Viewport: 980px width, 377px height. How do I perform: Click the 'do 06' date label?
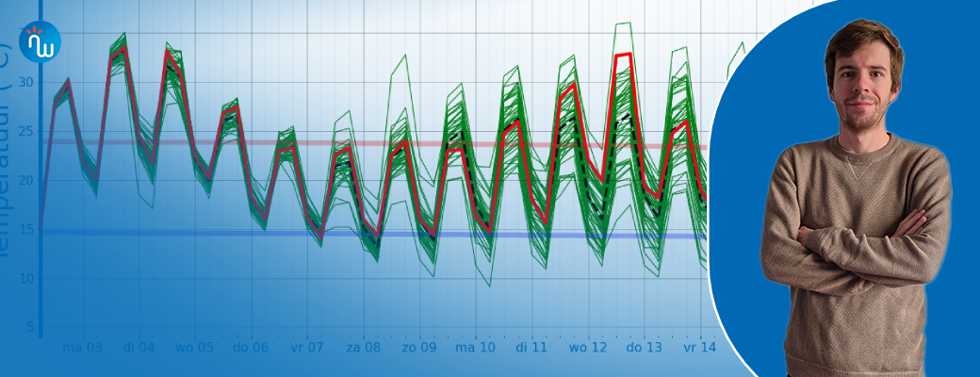coord(251,347)
